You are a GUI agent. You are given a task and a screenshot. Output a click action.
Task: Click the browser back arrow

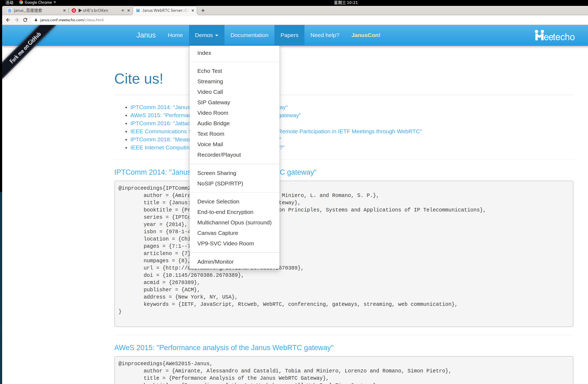click(x=8, y=20)
